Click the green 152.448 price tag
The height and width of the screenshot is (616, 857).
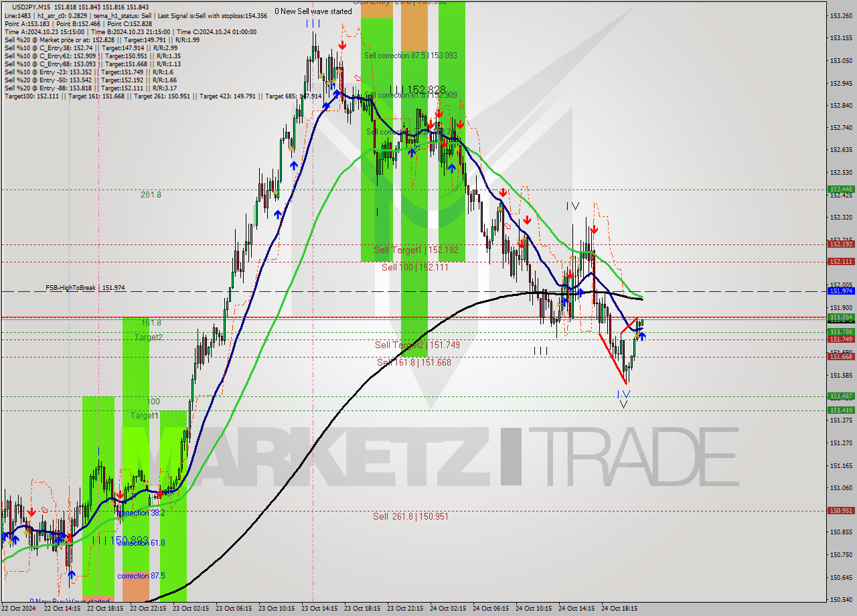point(841,189)
